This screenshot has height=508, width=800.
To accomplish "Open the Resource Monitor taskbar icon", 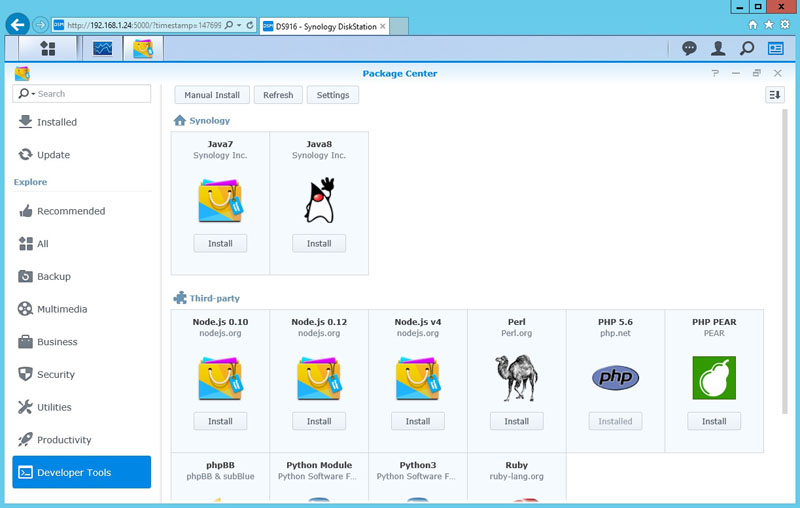I will [x=103, y=48].
